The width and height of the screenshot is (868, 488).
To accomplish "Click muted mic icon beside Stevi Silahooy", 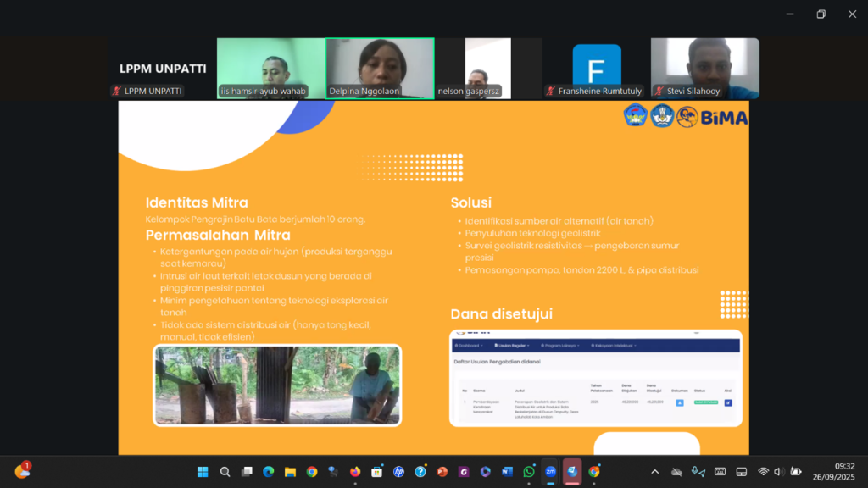I will click(x=658, y=91).
